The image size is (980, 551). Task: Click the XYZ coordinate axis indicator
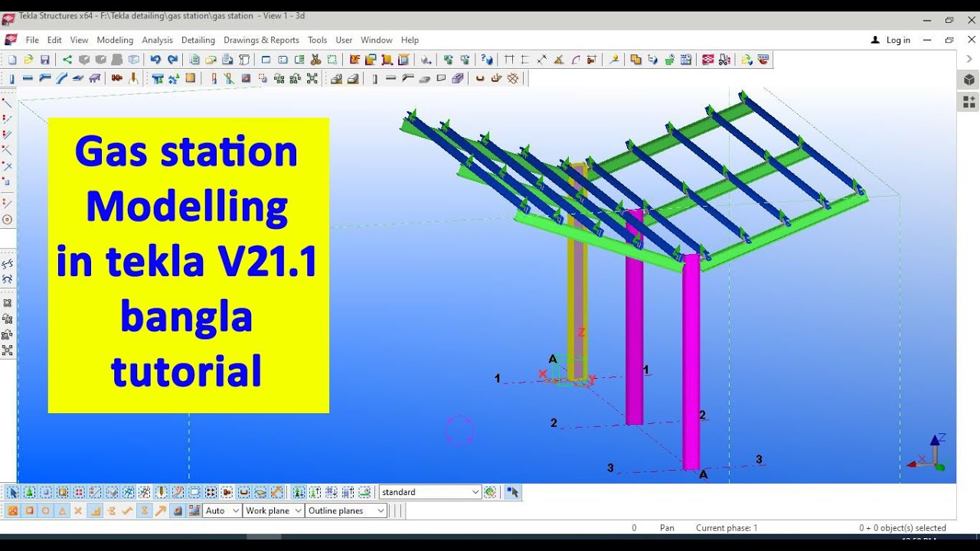[x=928, y=453]
